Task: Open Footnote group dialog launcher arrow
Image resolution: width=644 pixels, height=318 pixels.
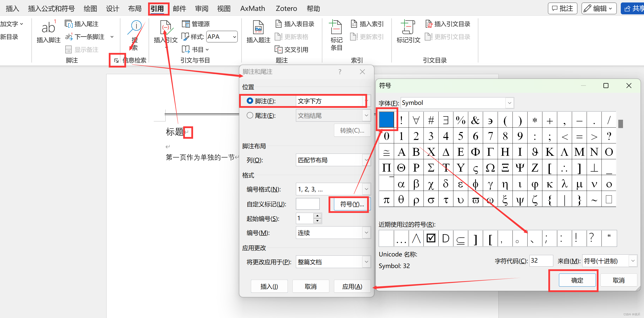Action: (x=116, y=60)
